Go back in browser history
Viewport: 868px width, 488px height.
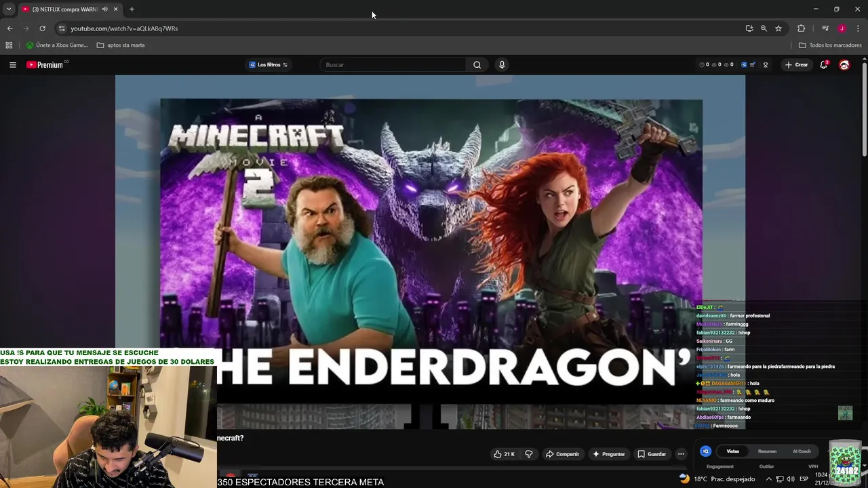pos(9,28)
